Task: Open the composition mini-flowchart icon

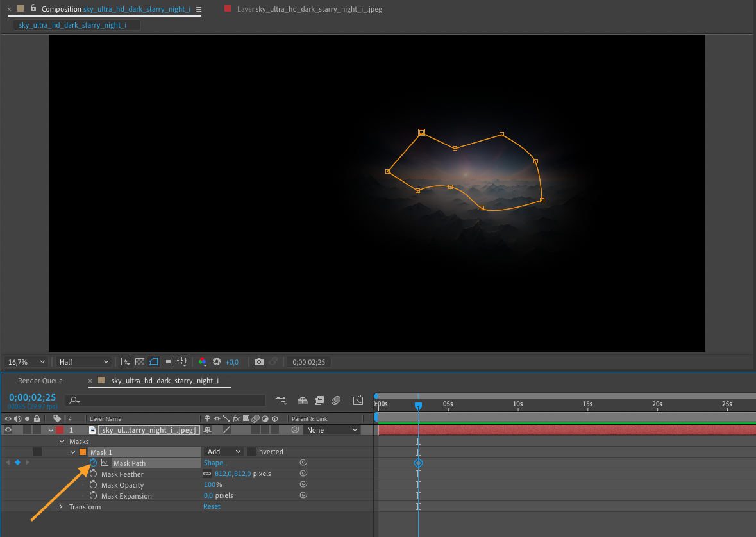Action: click(x=281, y=401)
